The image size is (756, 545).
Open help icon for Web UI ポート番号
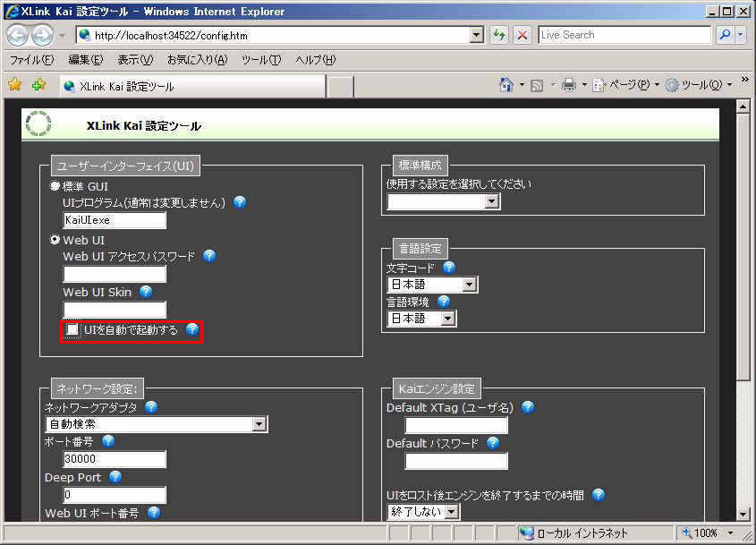[x=154, y=513]
